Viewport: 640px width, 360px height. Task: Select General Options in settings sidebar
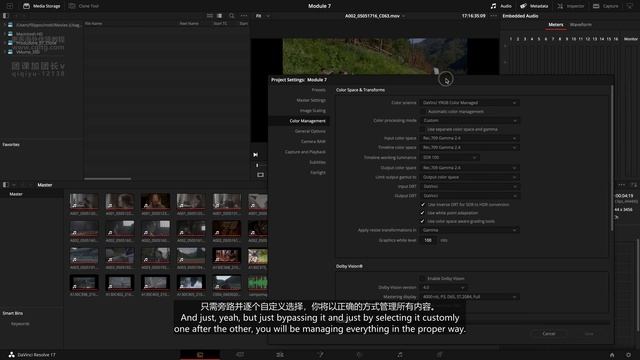click(x=310, y=131)
